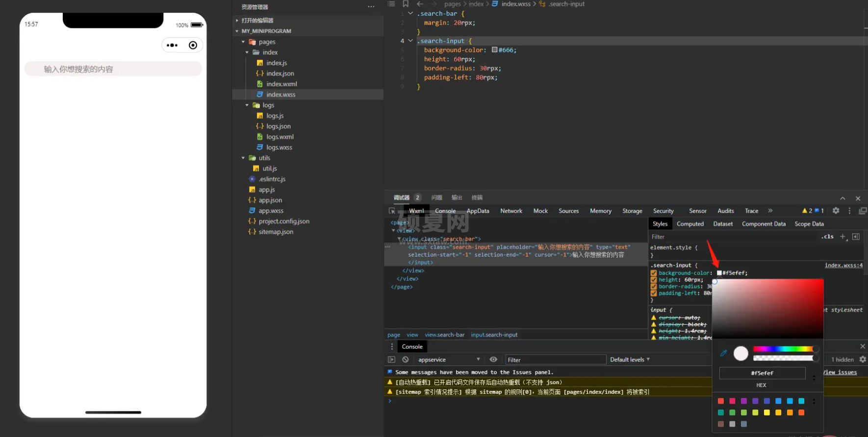Clear console with the ban icon

(406, 360)
